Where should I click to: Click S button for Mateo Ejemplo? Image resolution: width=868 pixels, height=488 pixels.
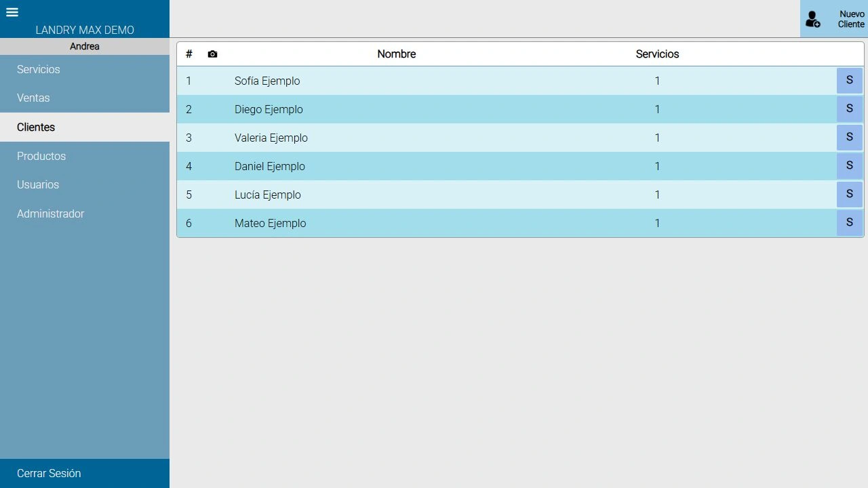(849, 223)
